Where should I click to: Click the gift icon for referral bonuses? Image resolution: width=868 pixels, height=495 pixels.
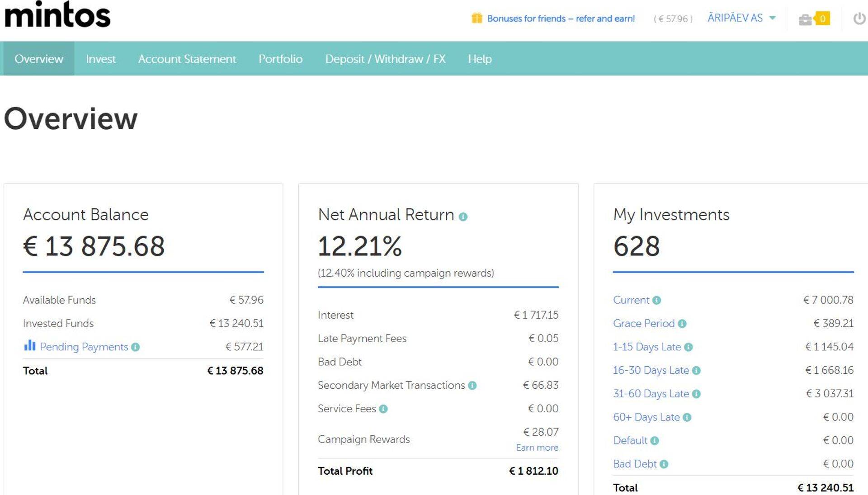pyautogui.click(x=476, y=18)
